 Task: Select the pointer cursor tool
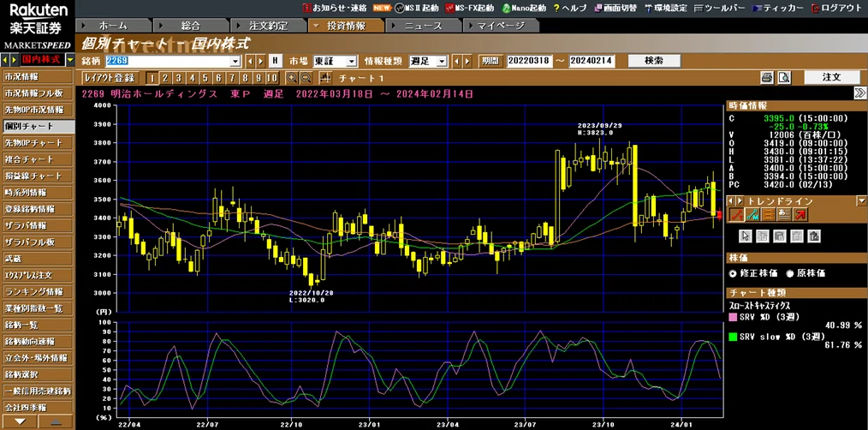click(746, 236)
